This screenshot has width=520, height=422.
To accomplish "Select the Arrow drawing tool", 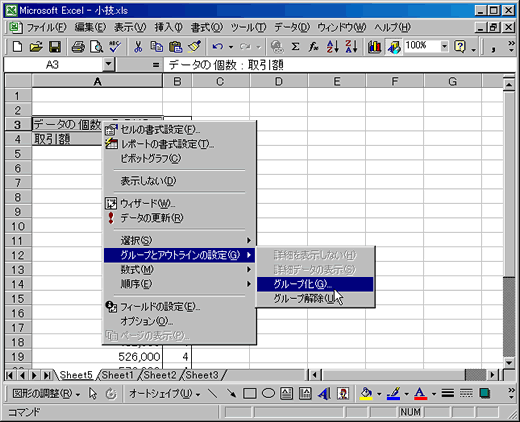I will [x=231, y=394].
